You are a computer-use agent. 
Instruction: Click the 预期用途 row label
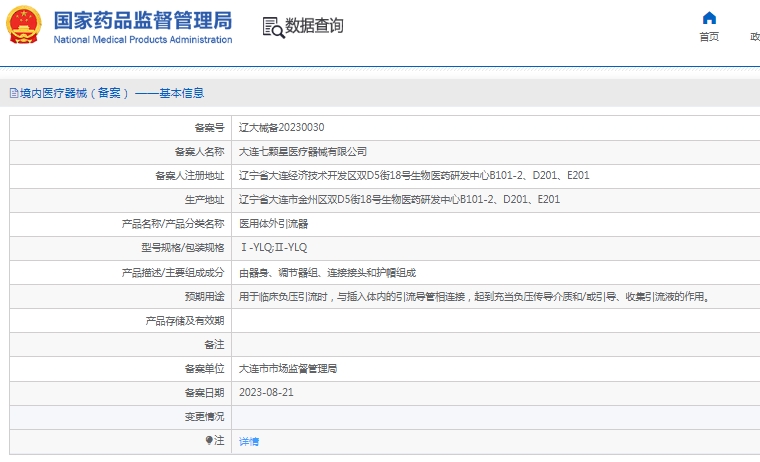click(x=205, y=296)
